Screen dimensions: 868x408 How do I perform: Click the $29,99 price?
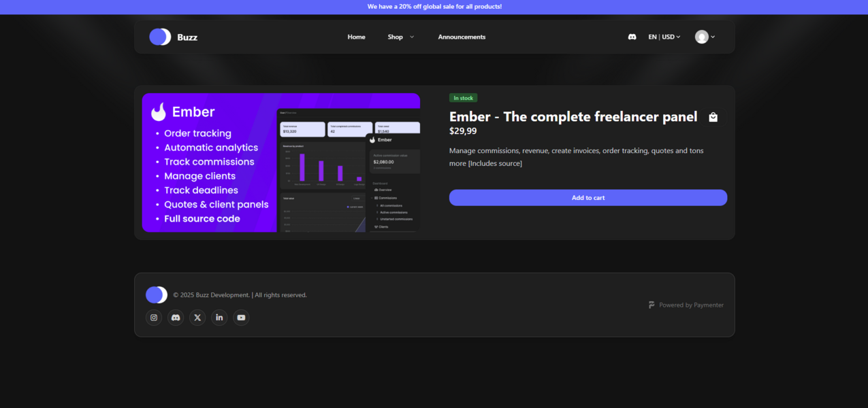(x=463, y=131)
